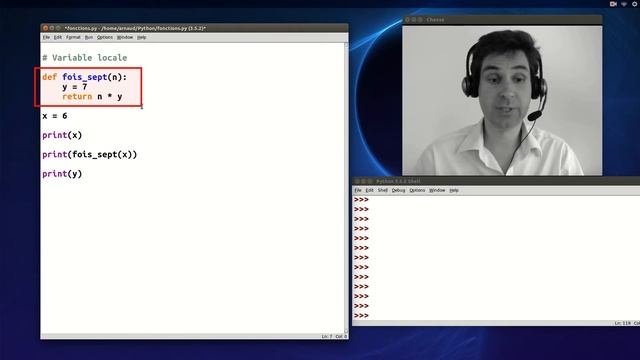This screenshot has height=360, width=640.
Task: Open Shell menu in Python Shell window
Action: (382, 190)
